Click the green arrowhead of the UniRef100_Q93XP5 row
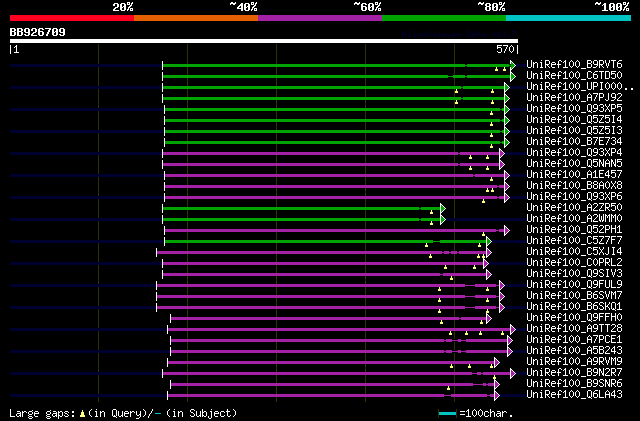This screenshot has height=421, width=640. point(507,109)
